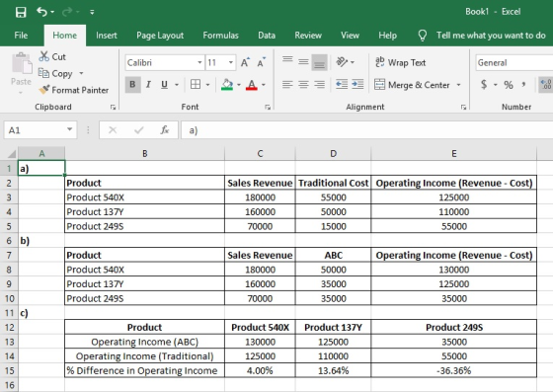This screenshot has width=553, height=392.
Task: Click the Insert Function fx icon
Action: [x=165, y=130]
